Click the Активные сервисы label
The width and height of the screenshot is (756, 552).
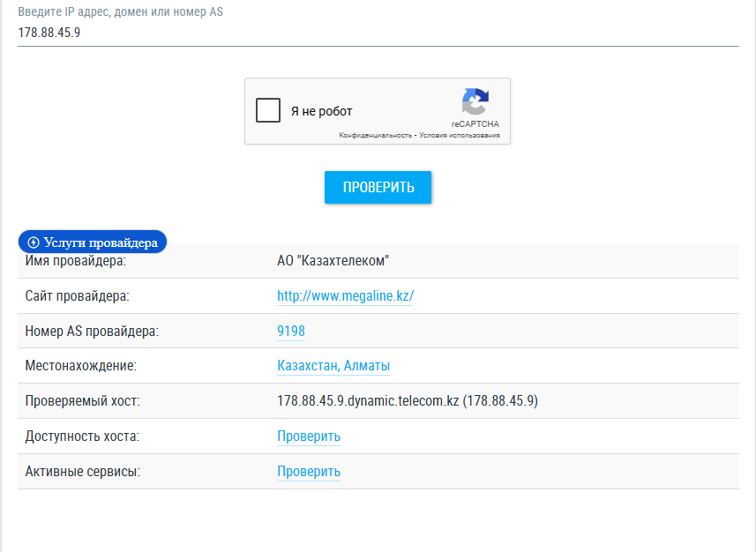click(82, 472)
